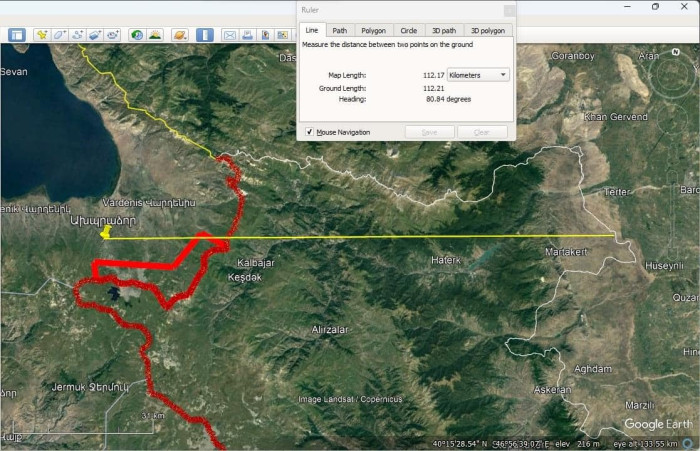Click the Email envelope icon

pos(230,35)
